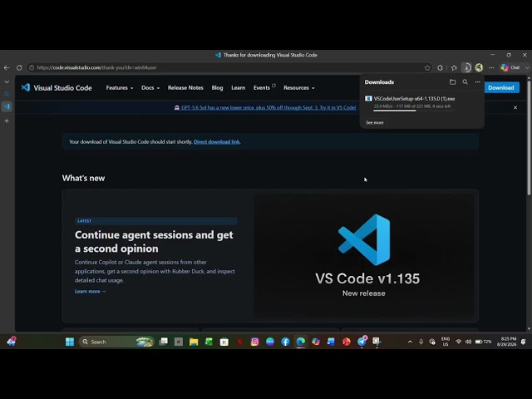532x399 pixels.
Task: Click See more in Downloads panel
Action: point(375,122)
